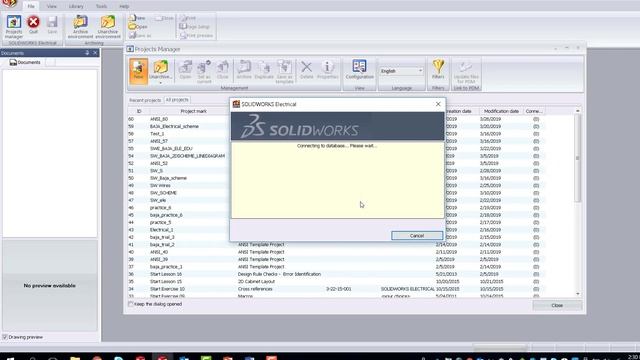Click Archive project icon in Projects Manager
Viewport: 640px width, 360px height.
pos(244,70)
